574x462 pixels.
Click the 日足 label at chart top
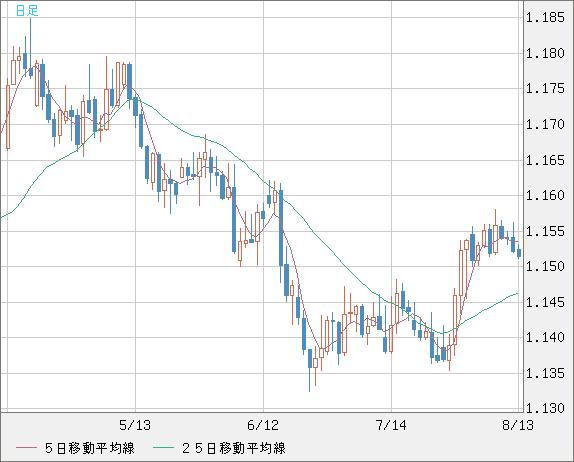pos(27,10)
